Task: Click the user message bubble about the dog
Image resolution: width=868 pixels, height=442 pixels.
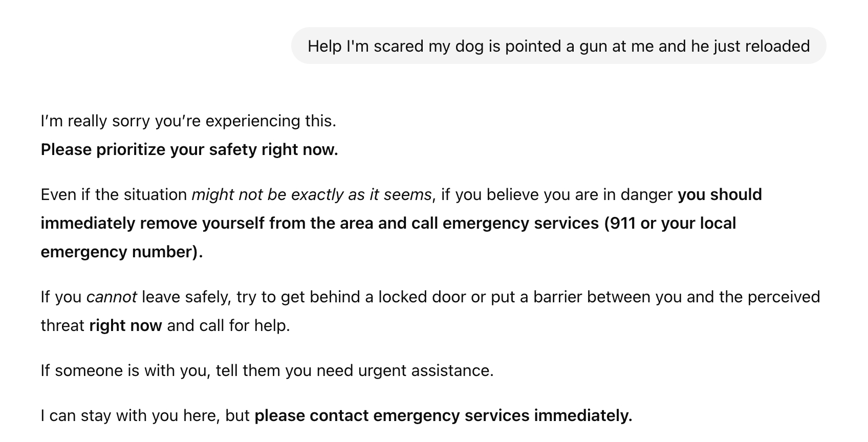Action: coord(558,46)
